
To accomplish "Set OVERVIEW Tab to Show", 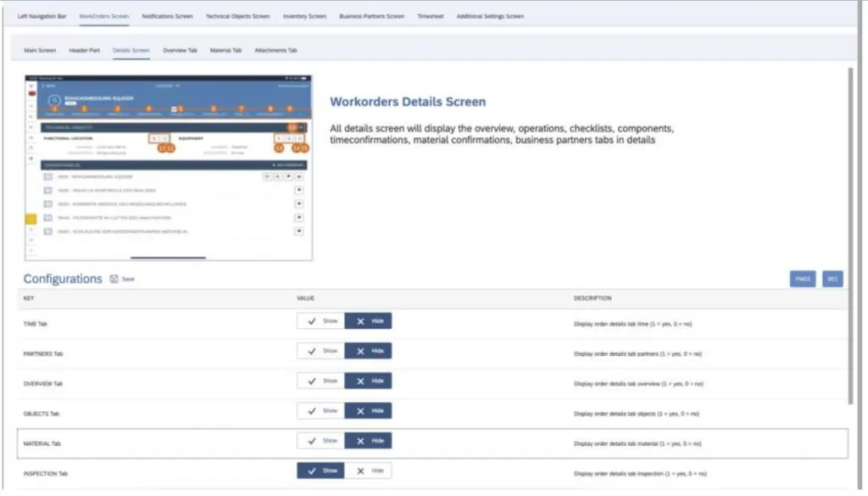I will pyautogui.click(x=321, y=381).
